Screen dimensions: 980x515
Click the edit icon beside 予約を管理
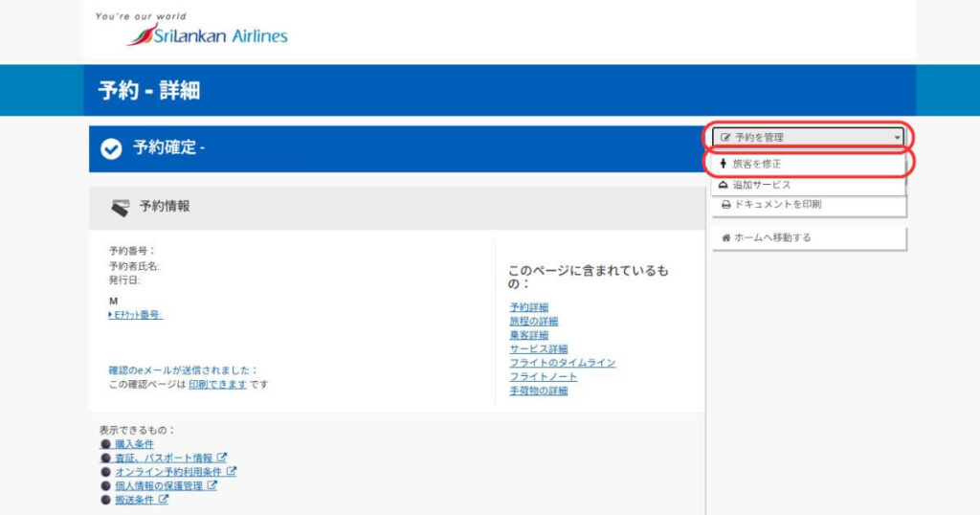point(725,138)
